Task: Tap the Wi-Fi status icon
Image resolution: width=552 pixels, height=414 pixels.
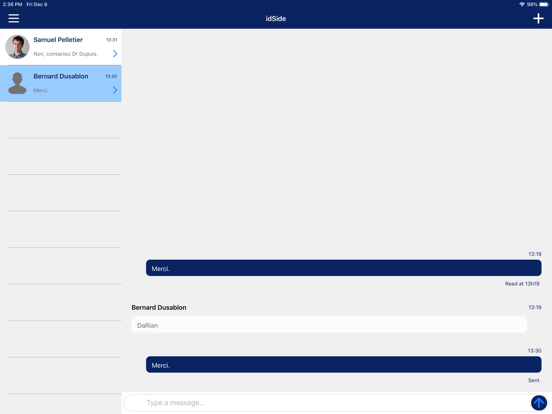Action: (522, 4)
